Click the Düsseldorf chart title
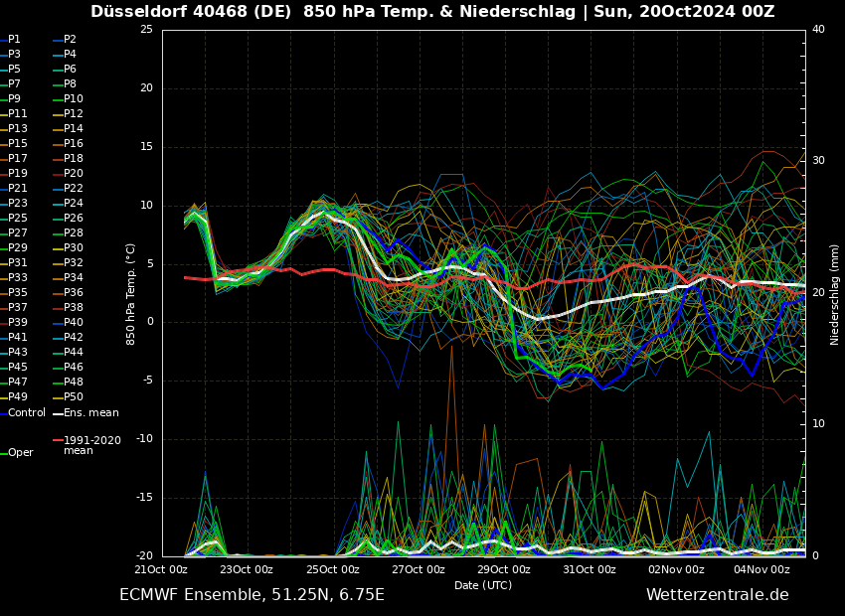845x616 pixels. [x=432, y=12]
